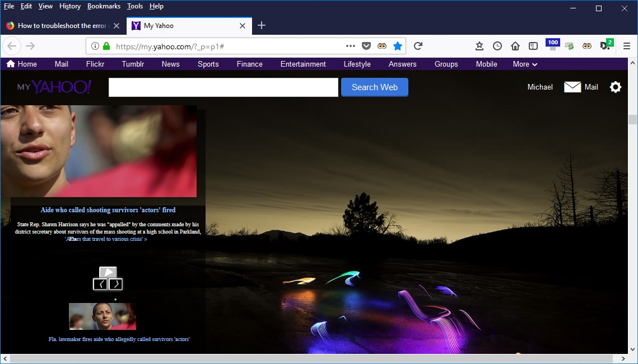Open the Firefox hamburger menu
This screenshot has width=638, height=364.
[626, 46]
